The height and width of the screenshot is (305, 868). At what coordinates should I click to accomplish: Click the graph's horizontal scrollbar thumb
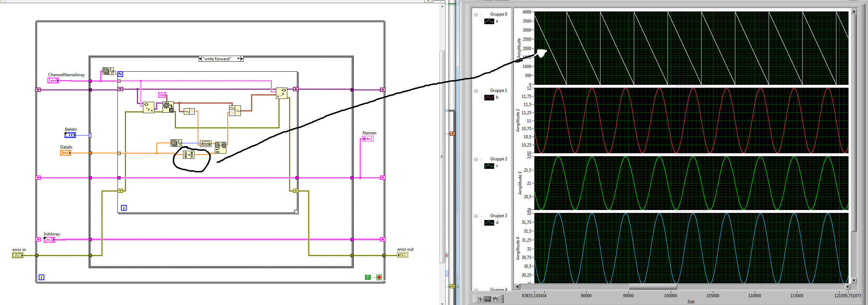tap(653, 287)
